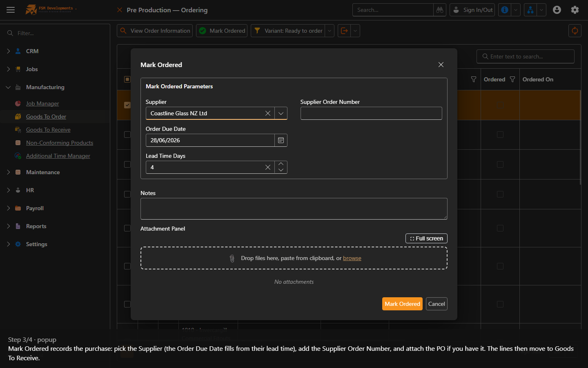Click the Non-Conforming Products icon

pos(18,143)
